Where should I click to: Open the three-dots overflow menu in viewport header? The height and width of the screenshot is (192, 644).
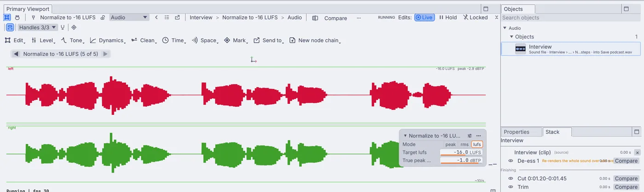pyautogui.click(x=359, y=18)
